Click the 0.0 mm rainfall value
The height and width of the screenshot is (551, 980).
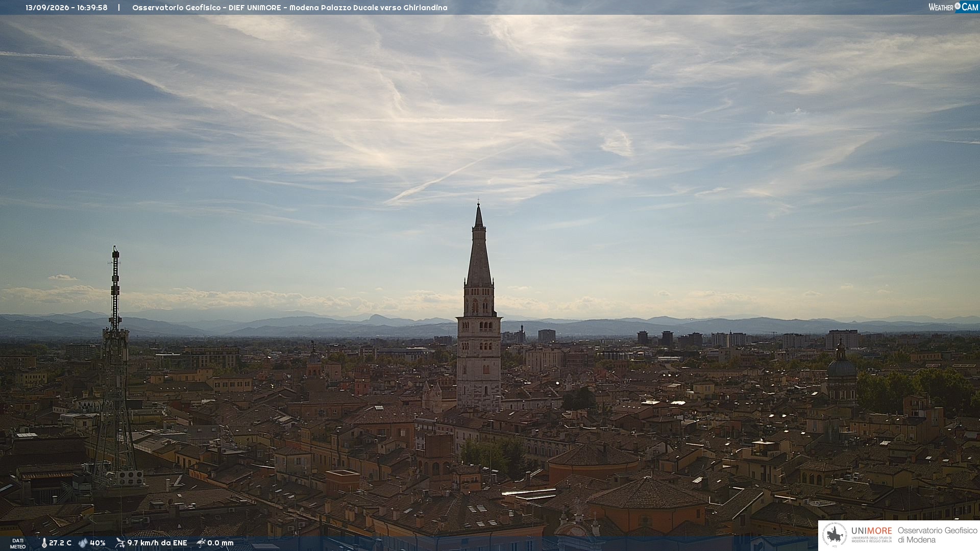220,543
